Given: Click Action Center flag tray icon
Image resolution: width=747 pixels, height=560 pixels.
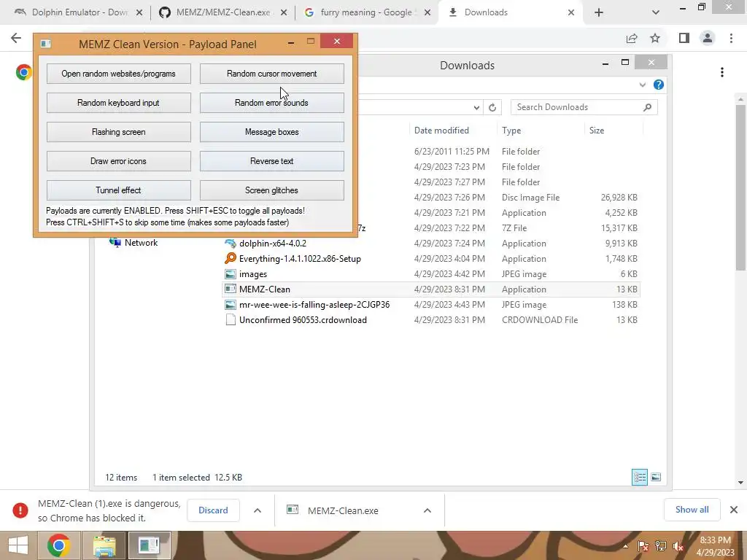Looking at the screenshot, I should 643,546.
